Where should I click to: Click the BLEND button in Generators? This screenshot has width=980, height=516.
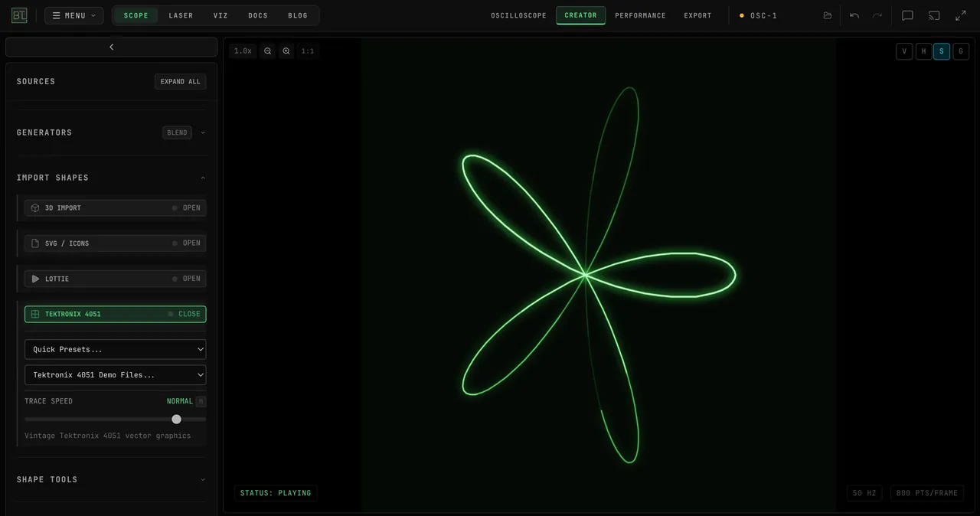pos(177,132)
